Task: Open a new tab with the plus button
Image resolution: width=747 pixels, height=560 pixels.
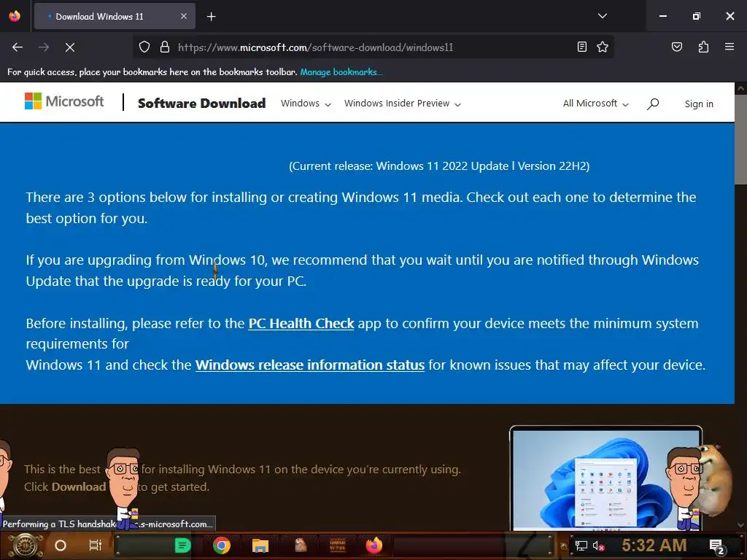Action: (211, 17)
